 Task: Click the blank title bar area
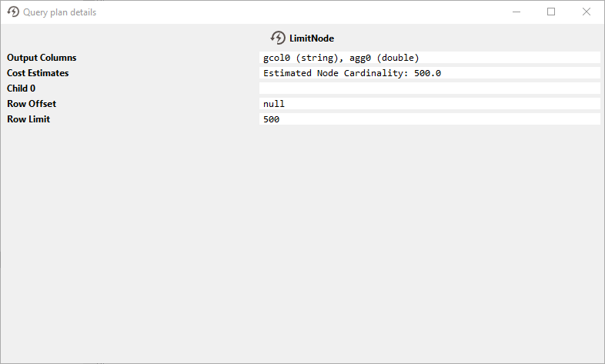308,12
